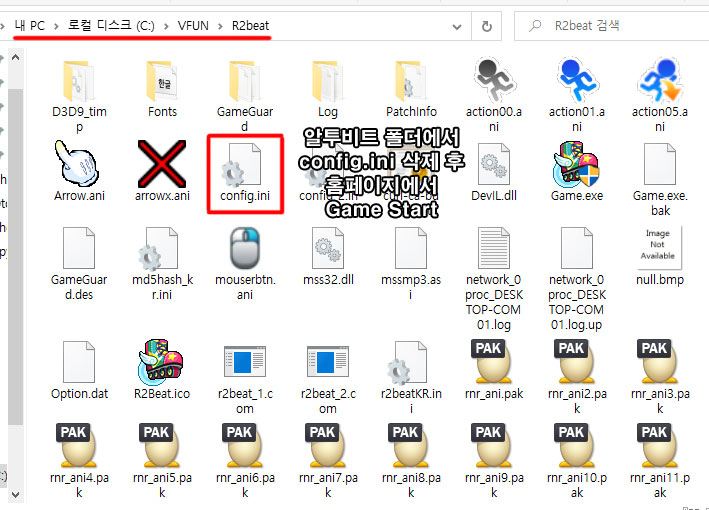
Task: Select the action05.ani cursor file
Action: (x=660, y=95)
